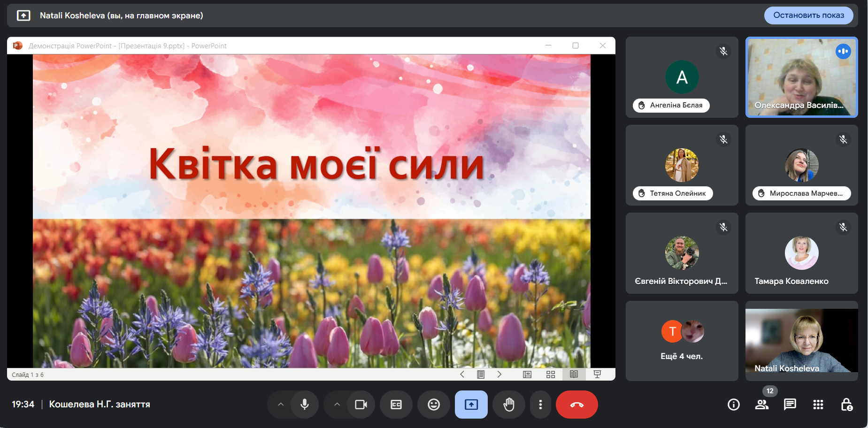Open host controls lock icon
868x428 pixels.
[846, 405]
